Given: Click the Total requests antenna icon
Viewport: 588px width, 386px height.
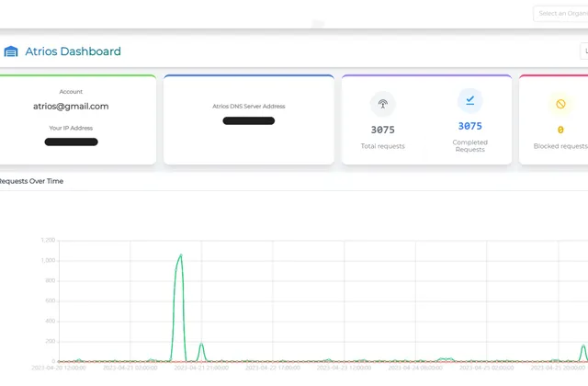Looking at the screenshot, I should pos(382,104).
